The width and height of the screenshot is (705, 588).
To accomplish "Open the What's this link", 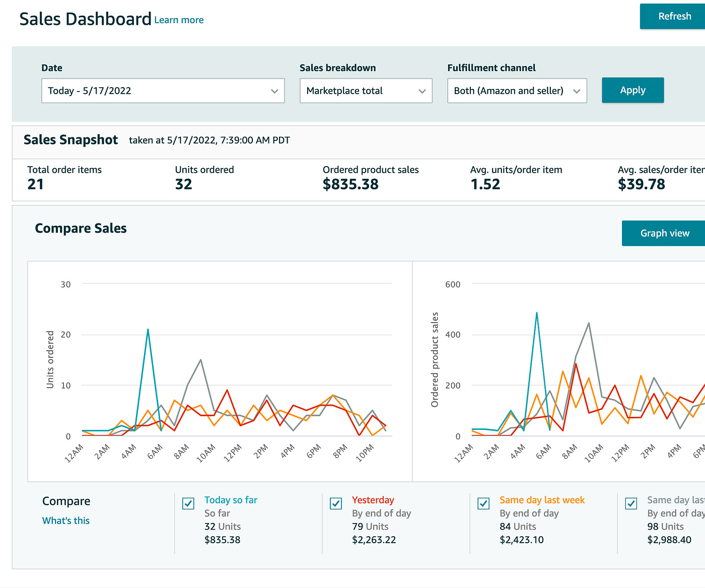I will (66, 521).
